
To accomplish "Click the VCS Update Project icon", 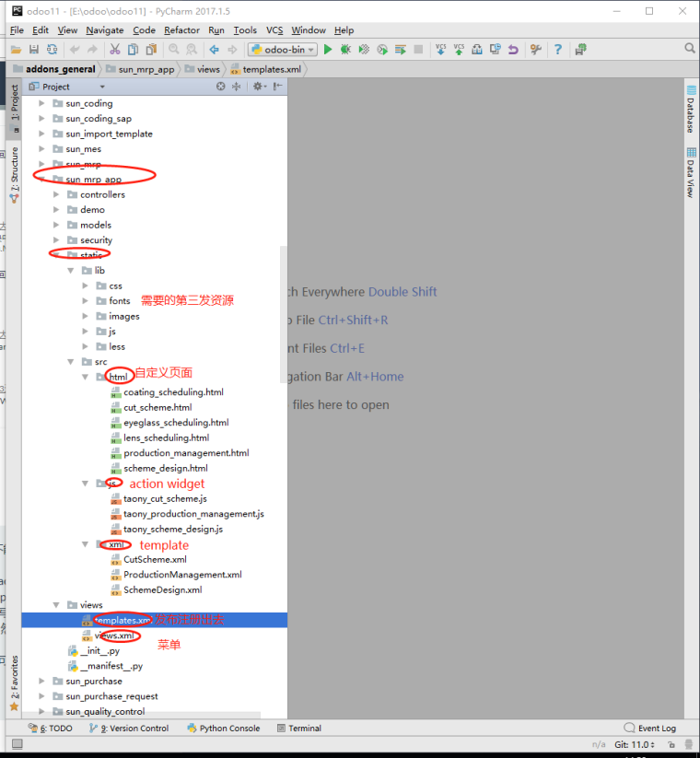I will pyautogui.click(x=441, y=50).
